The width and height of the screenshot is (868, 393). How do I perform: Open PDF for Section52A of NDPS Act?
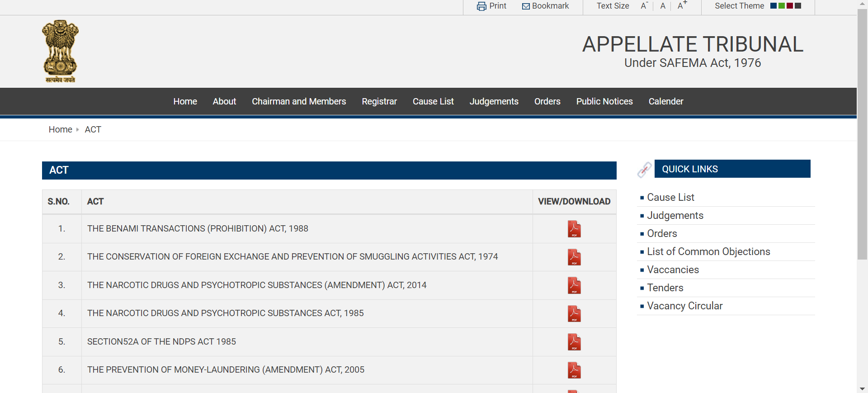[x=574, y=342]
